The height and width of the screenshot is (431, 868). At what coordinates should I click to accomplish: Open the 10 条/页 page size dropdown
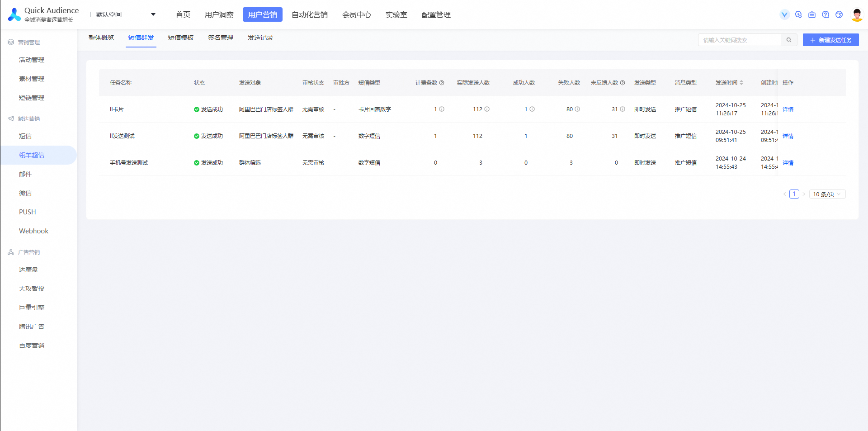click(827, 194)
